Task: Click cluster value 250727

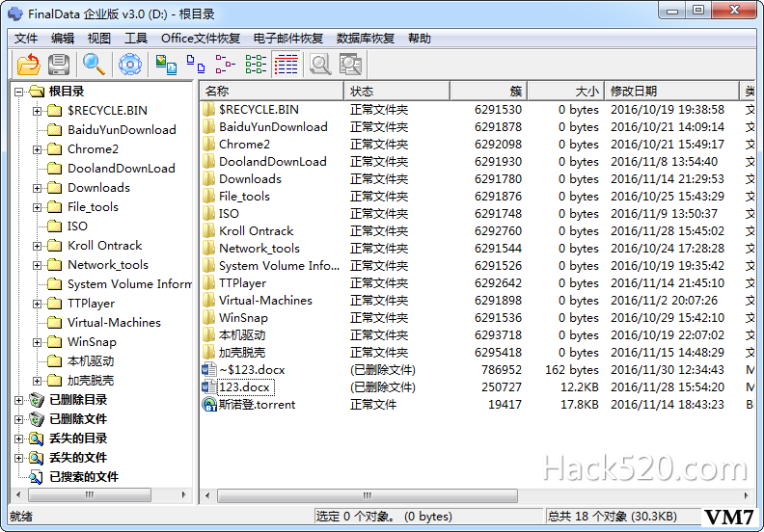Action: pos(502,387)
